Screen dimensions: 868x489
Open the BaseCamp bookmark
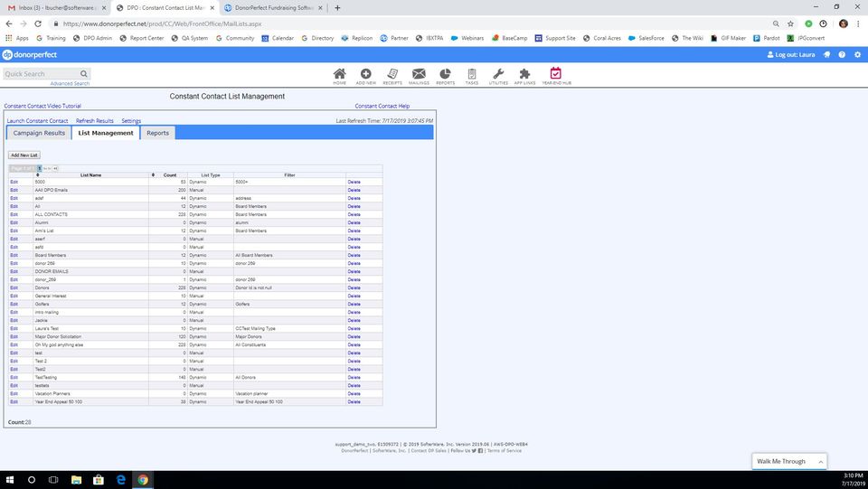point(509,38)
